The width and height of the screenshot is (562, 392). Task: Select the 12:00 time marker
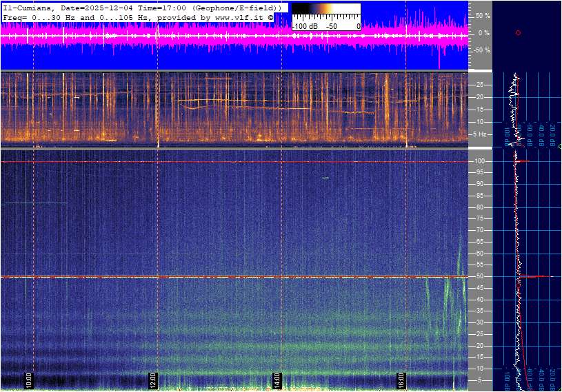pos(153,380)
